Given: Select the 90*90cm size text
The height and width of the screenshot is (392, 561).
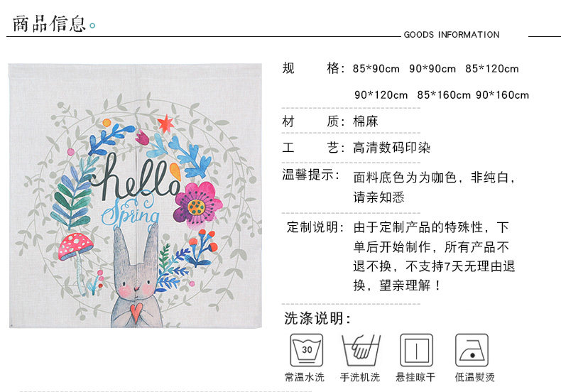Looking at the screenshot, I should pos(432,69).
